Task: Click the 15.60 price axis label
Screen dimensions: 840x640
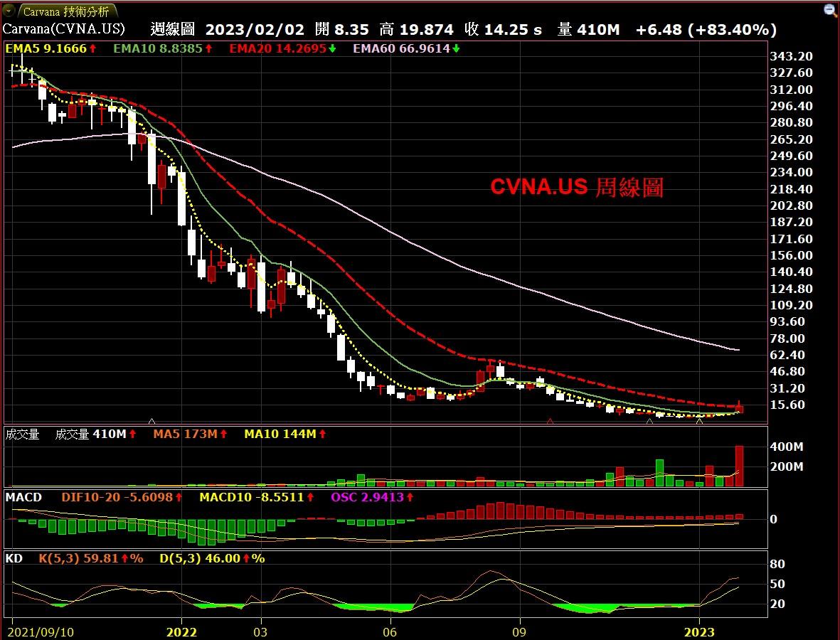Action: pos(787,405)
